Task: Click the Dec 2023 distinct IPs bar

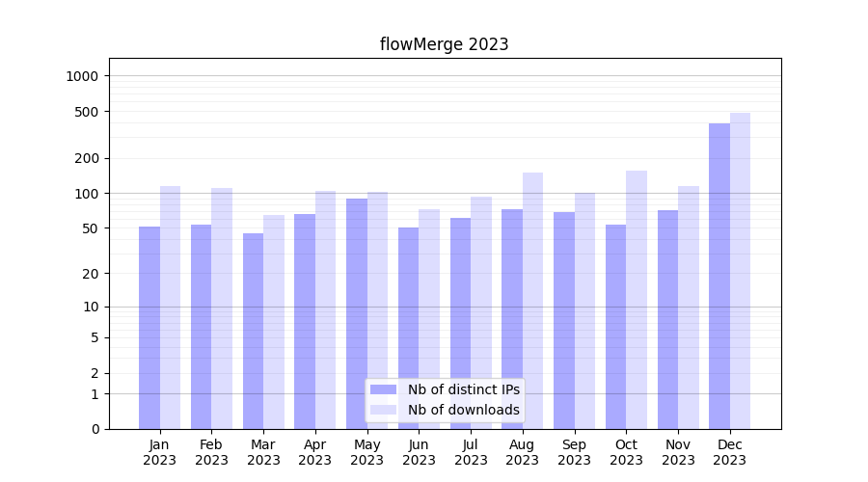Action: [719, 276]
